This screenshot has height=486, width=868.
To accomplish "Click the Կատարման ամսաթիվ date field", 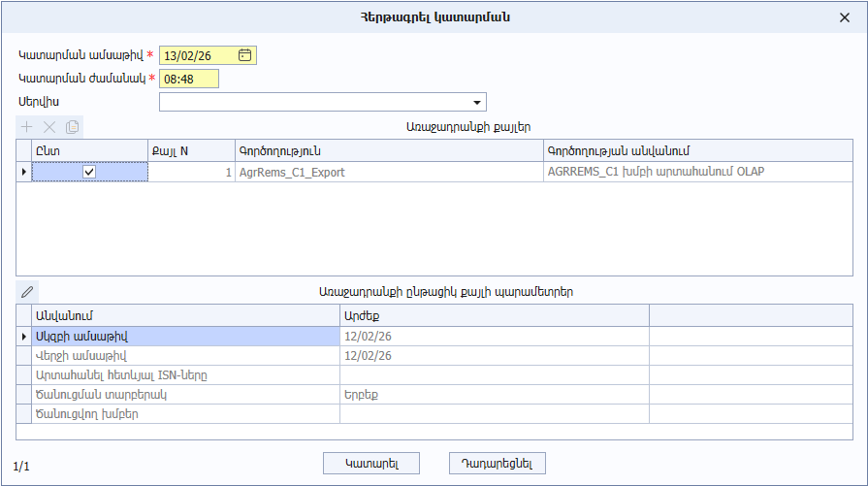I will pyautogui.click(x=198, y=55).
